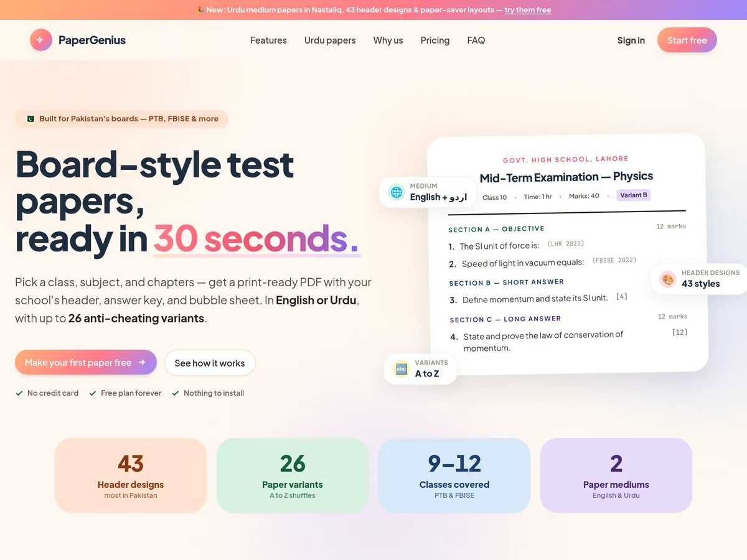The height and width of the screenshot is (560, 747).
Task: Click the Free plan forever text
Action: click(x=131, y=393)
